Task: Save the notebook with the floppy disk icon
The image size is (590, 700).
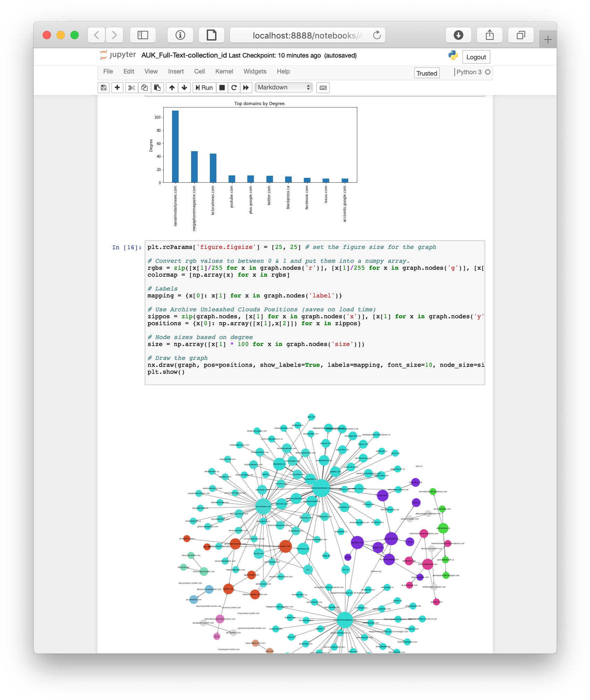Action: click(x=104, y=88)
